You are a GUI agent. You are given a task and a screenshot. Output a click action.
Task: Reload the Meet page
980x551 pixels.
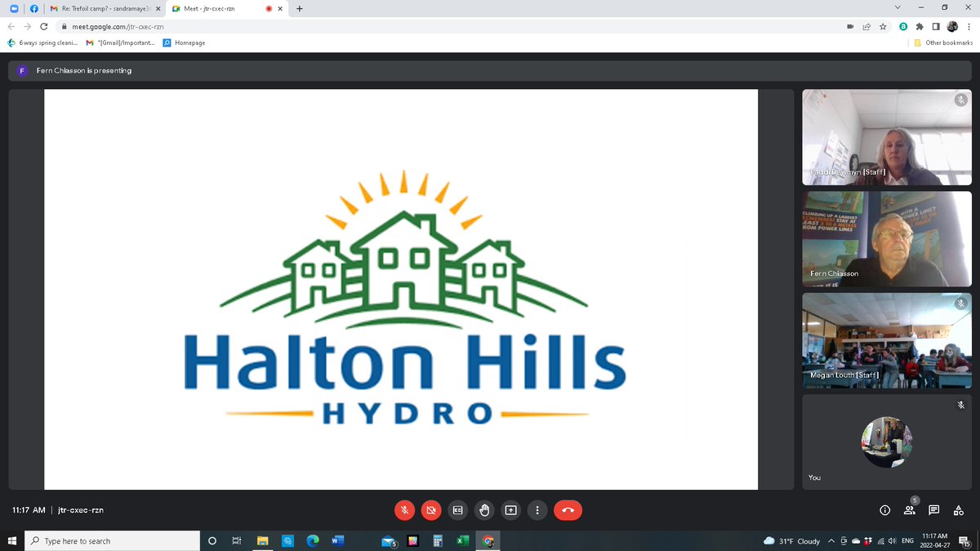43,26
